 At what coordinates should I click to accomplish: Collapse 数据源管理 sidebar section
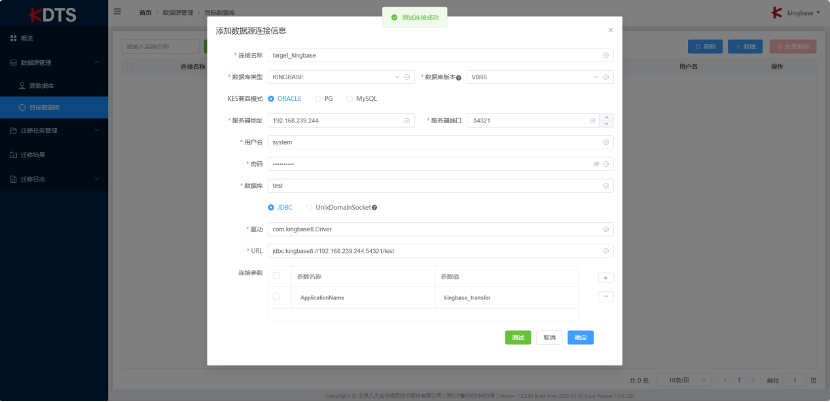coord(54,62)
